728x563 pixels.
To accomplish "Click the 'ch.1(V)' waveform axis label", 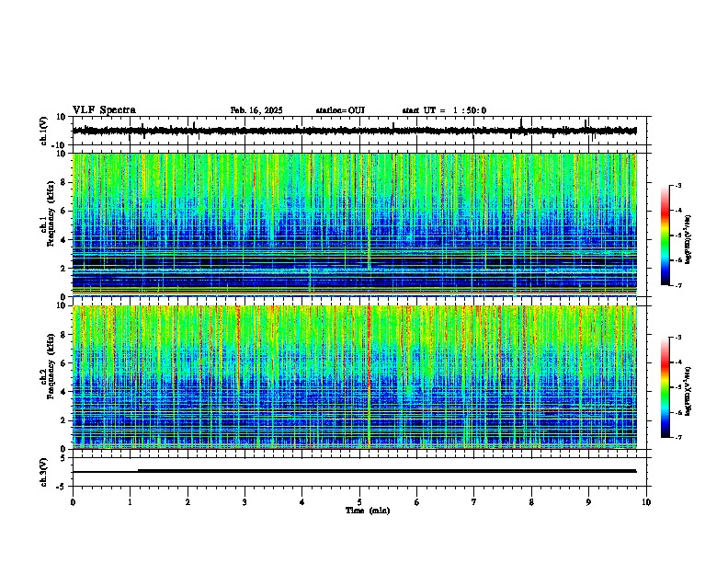I will pyautogui.click(x=44, y=131).
